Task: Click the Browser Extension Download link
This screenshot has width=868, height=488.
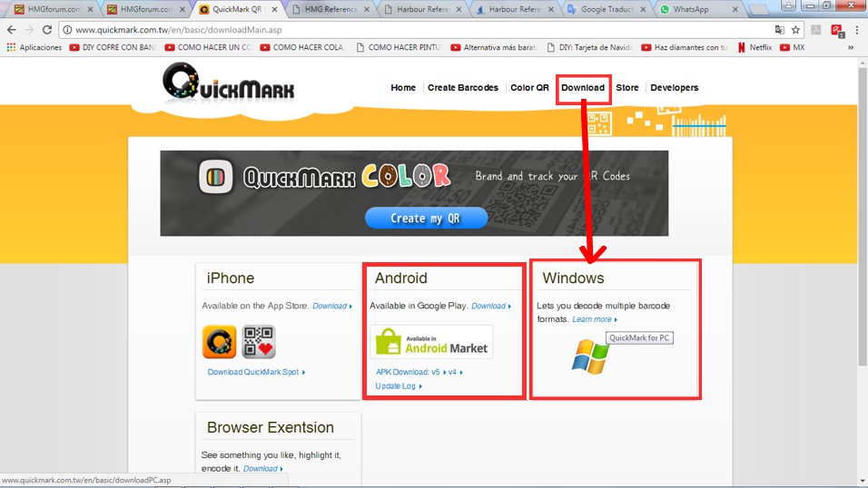Action: pos(263,469)
